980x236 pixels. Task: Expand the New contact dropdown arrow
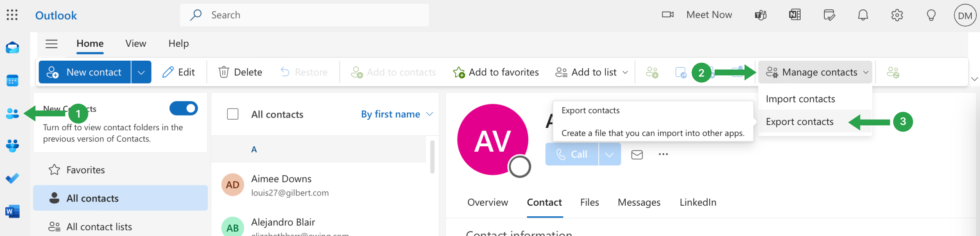click(141, 72)
